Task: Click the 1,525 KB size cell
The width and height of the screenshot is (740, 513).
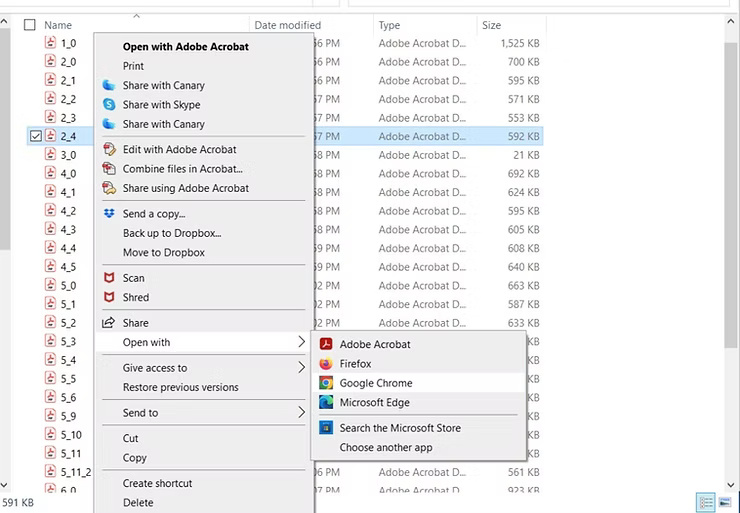Action: (x=520, y=43)
